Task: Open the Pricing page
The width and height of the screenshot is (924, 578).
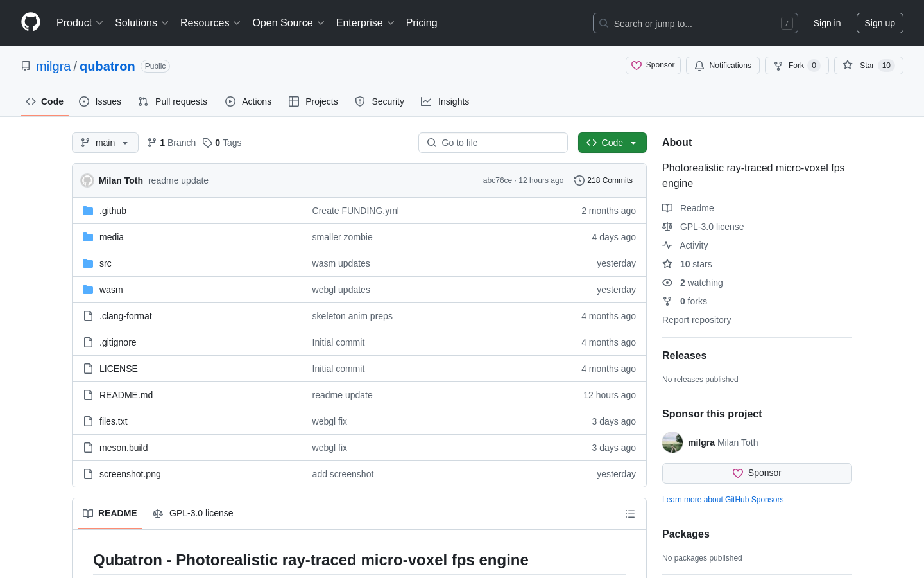Action: tap(422, 22)
